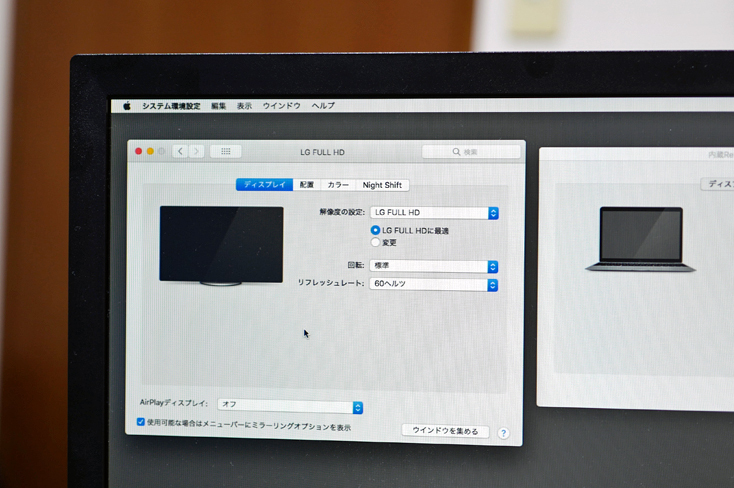
Task: Go back with the left chevron button
Action: pos(180,151)
